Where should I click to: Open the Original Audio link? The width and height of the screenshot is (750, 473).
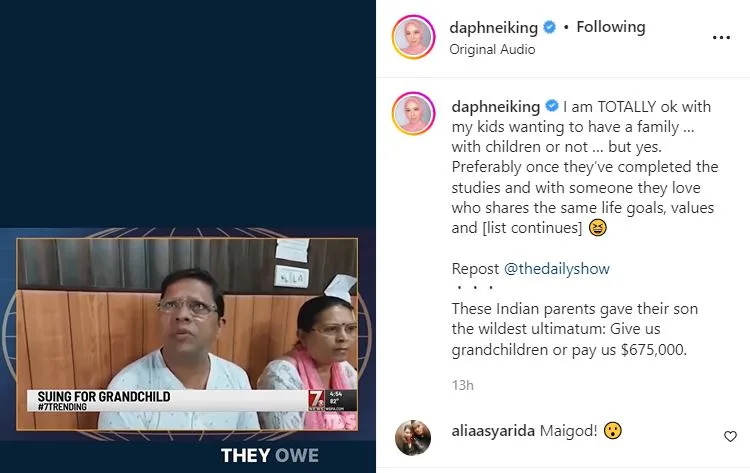coord(492,49)
